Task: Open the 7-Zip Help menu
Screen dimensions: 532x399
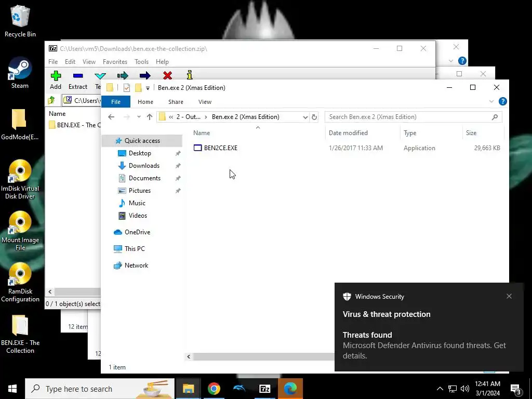Action: pos(162,62)
